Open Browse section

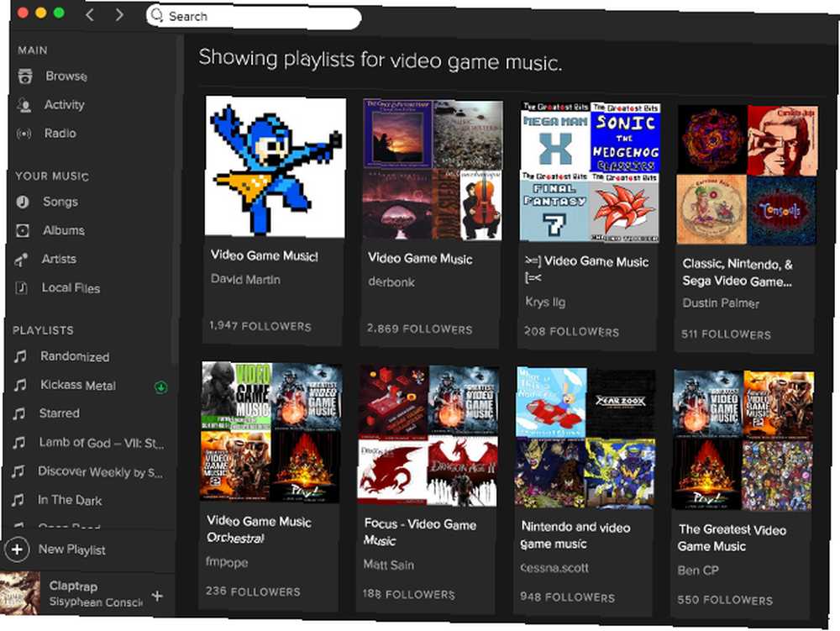(66, 76)
